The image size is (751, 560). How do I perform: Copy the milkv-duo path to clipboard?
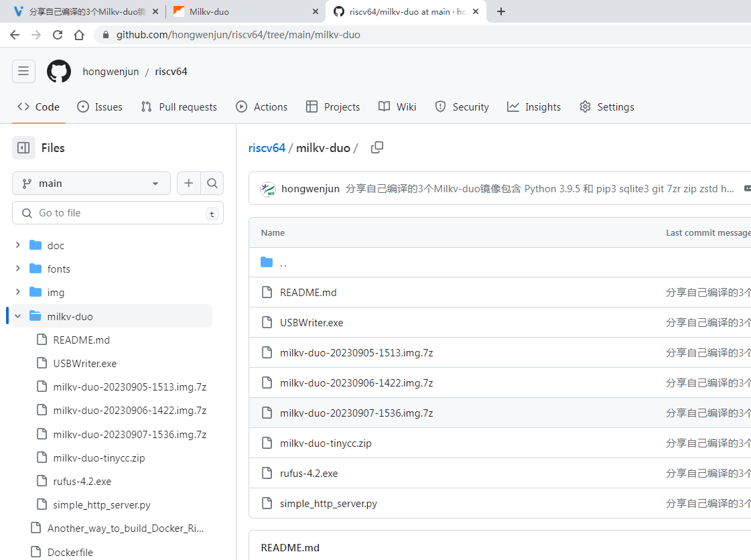[377, 147]
